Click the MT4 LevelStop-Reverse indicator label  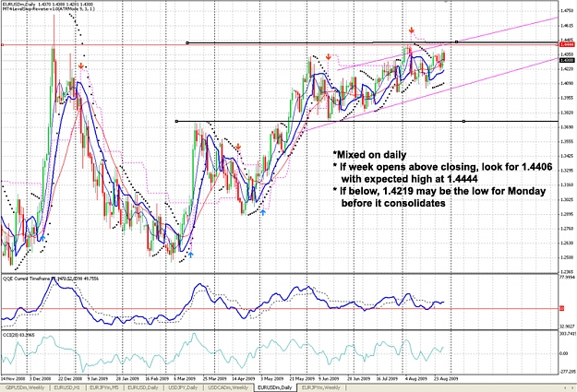pos(49,8)
